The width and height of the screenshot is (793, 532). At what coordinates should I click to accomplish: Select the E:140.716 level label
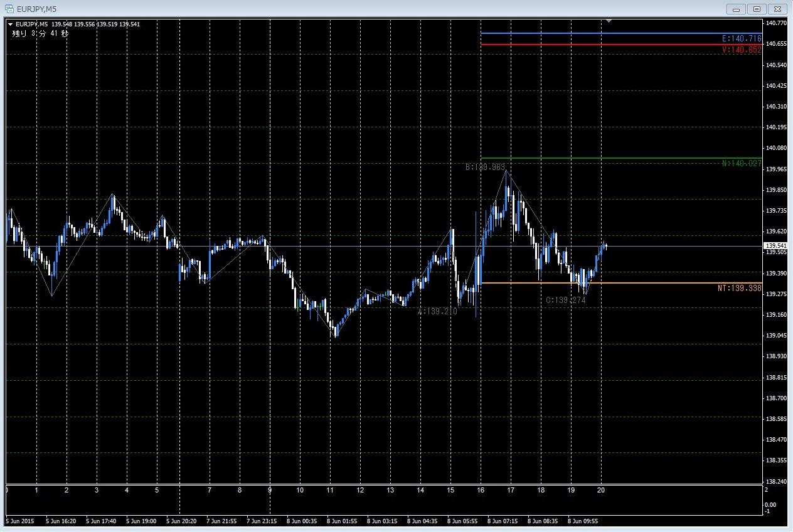click(x=742, y=39)
